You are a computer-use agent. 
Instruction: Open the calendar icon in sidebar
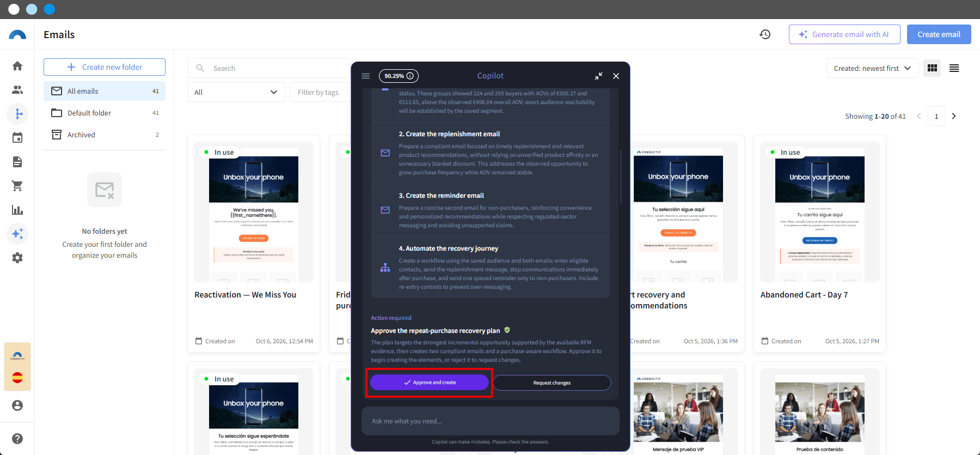click(x=17, y=138)
